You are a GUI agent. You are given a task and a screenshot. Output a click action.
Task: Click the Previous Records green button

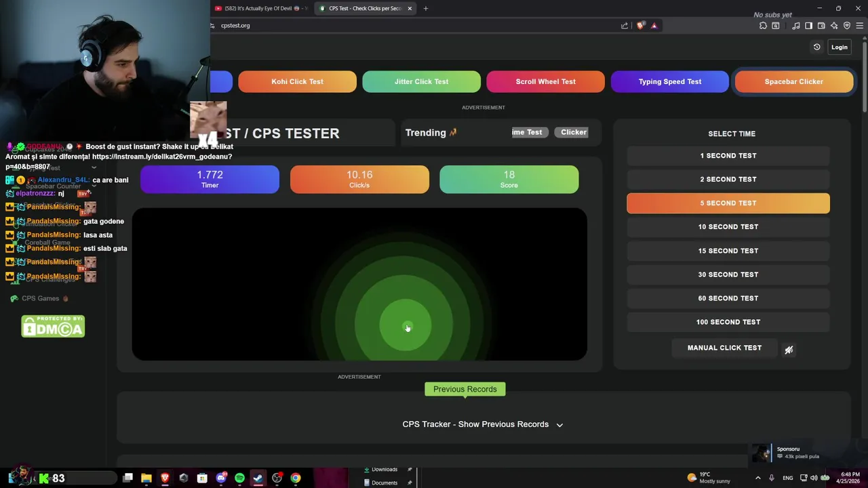click(465, 389)
